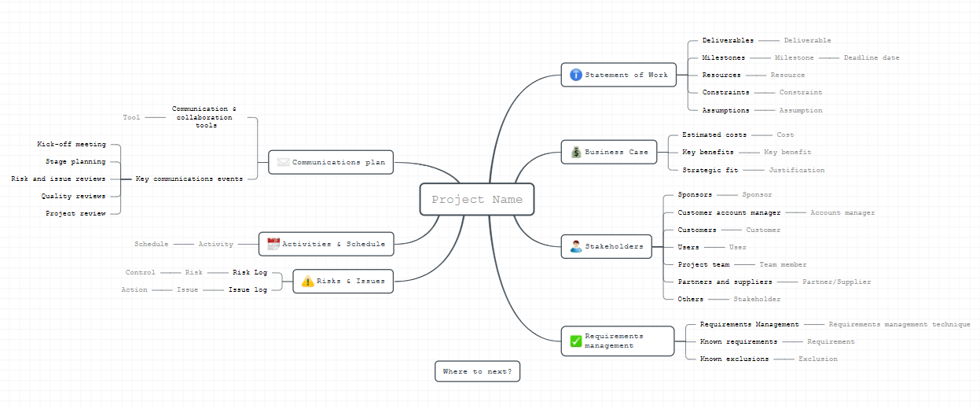The height and width of the screenshot is (409, 980).
Task: Click the Deadline date leaf node
Action: (872, 57)
